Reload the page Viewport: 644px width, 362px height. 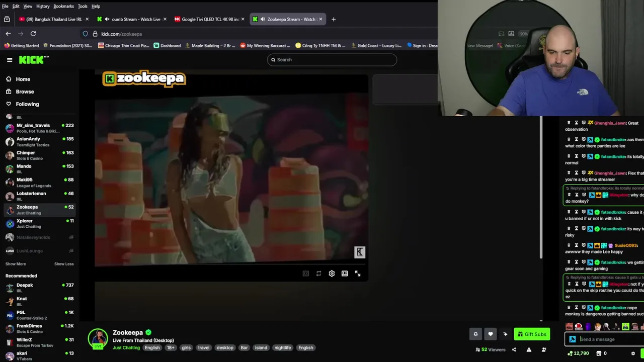tap(33, 34)
